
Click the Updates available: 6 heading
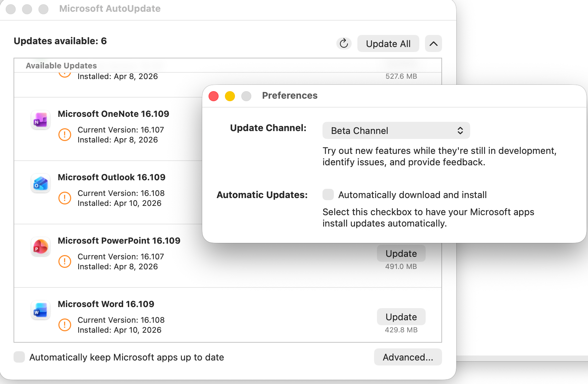(x=60, y=41)
